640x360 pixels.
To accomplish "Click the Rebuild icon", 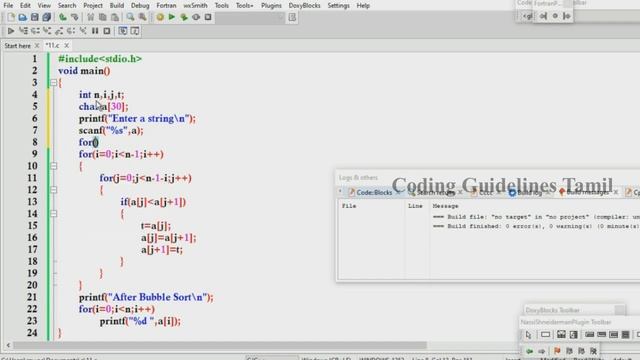I will tap(196, 17).
